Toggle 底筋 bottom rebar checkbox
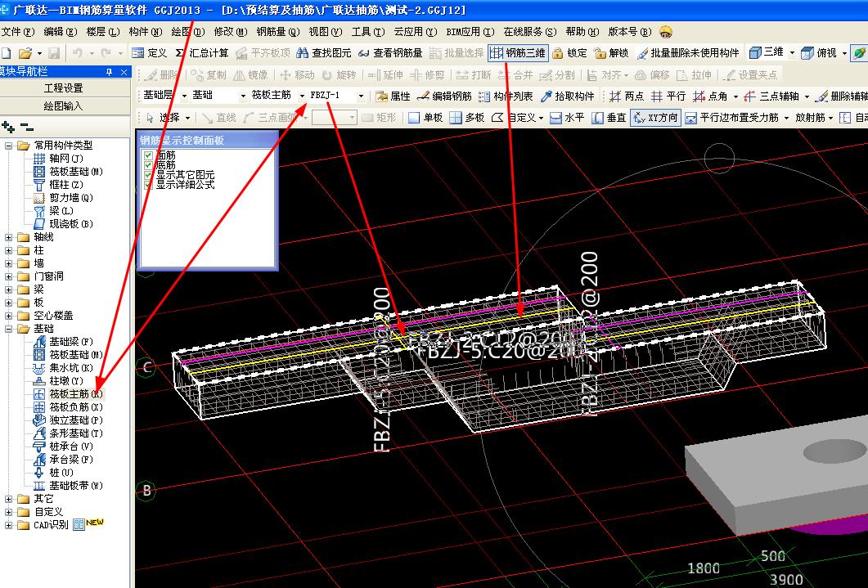868x588 pixels. (148, 165)
